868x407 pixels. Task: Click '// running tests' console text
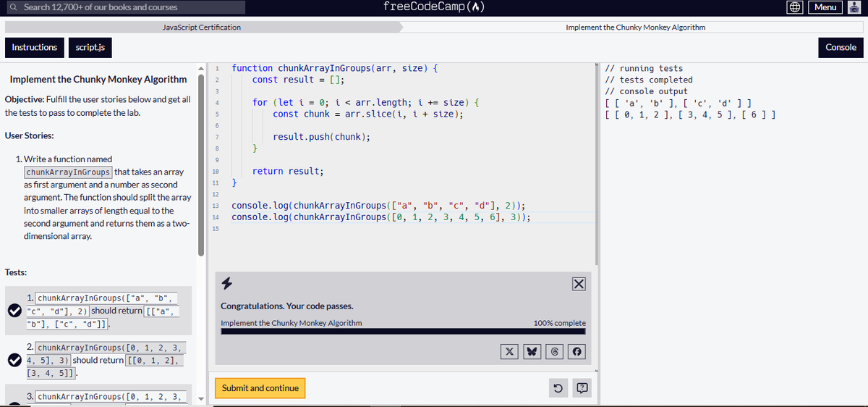point(644,69)
